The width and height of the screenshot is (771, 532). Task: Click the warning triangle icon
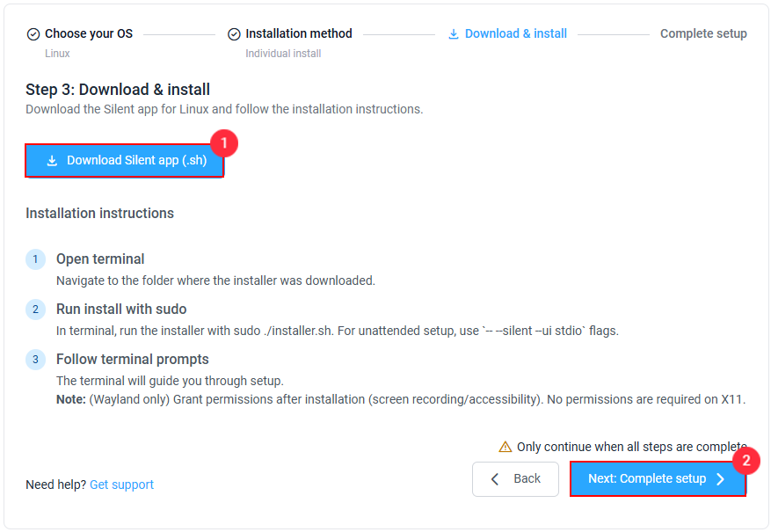[x=505, y=447]
